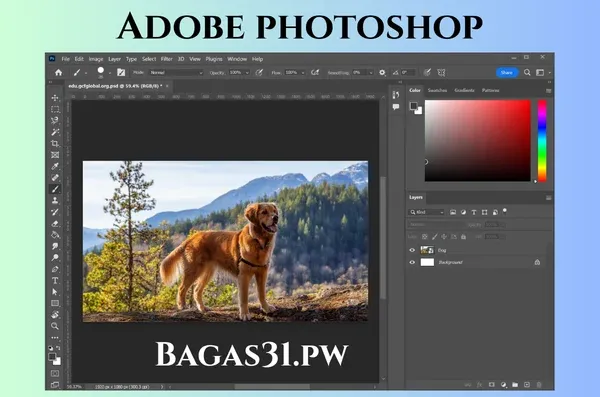Open the Search magnifier icon

tap(527, 72)
